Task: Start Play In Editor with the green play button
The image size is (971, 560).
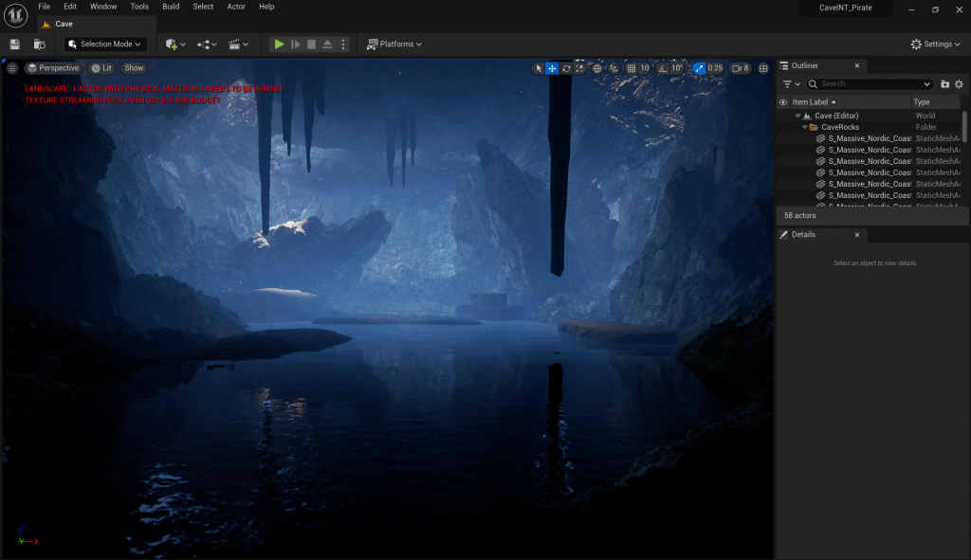Action: [x=280, y=44]
